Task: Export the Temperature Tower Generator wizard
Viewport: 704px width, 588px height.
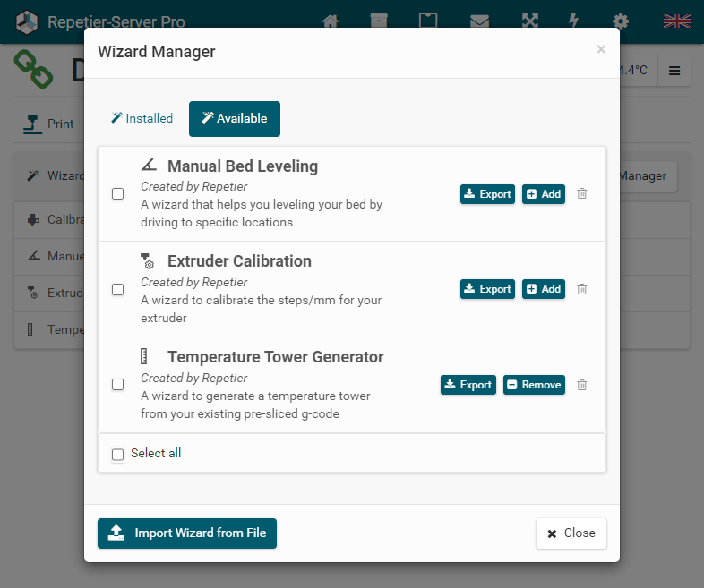Action: tap(468, 385)
